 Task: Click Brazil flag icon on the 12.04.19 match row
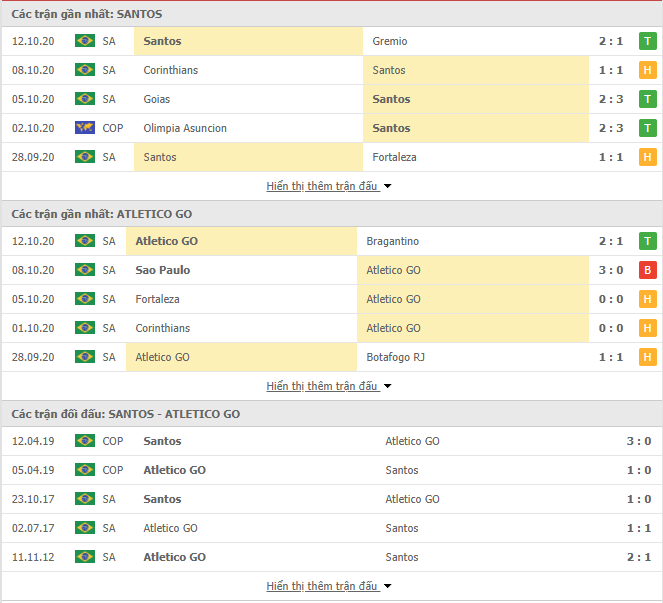click(85, 441)
